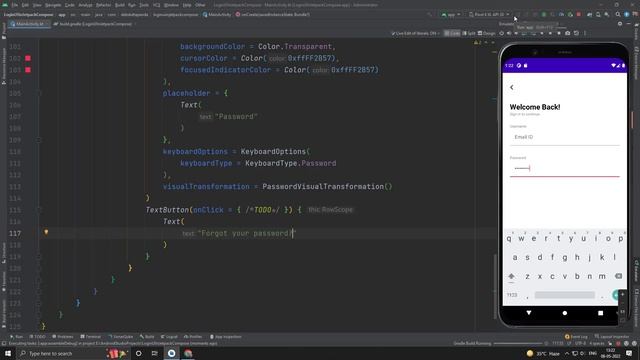Open the File menu

15,5
